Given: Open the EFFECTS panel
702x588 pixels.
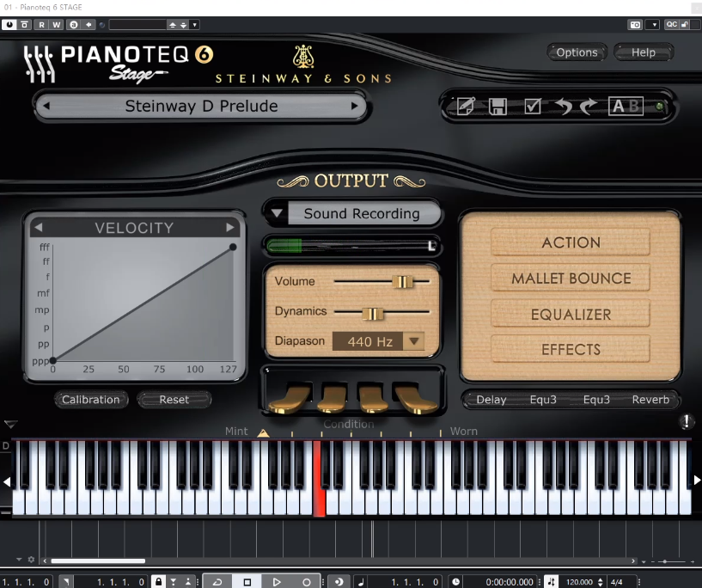Looking at the screenshot, I should (x=571, y=349).
